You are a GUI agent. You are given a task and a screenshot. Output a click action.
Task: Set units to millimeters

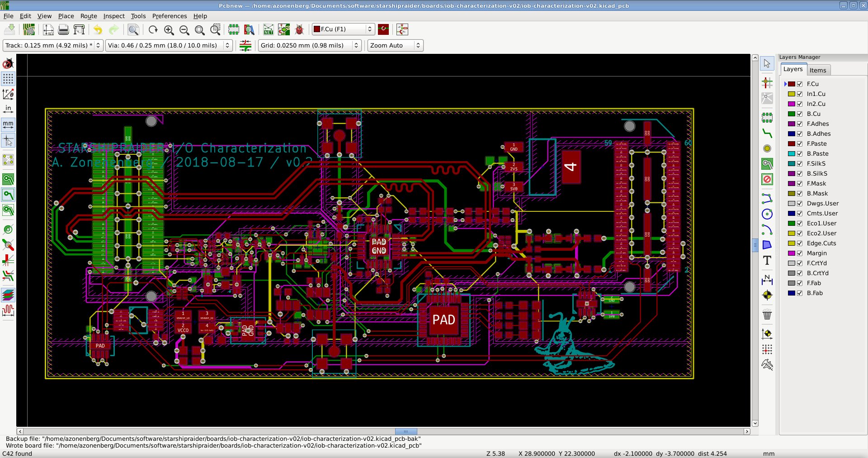pyautogui.click(x=8, y=124)
